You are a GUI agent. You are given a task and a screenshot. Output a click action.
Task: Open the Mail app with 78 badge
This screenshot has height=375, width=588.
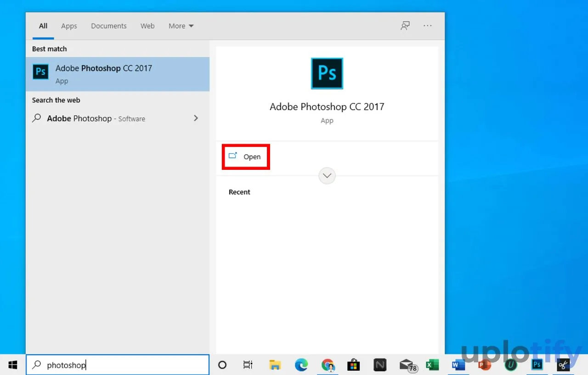point(407,365)
